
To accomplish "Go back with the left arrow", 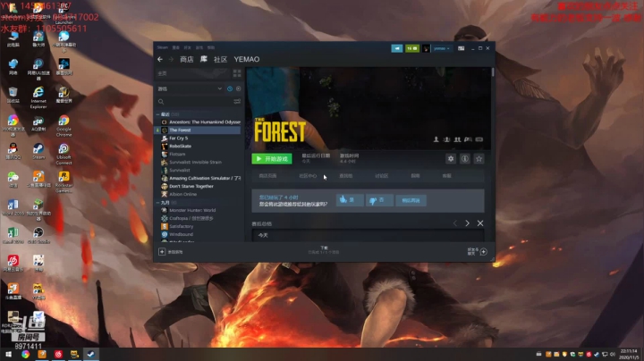I will (160, 60).
